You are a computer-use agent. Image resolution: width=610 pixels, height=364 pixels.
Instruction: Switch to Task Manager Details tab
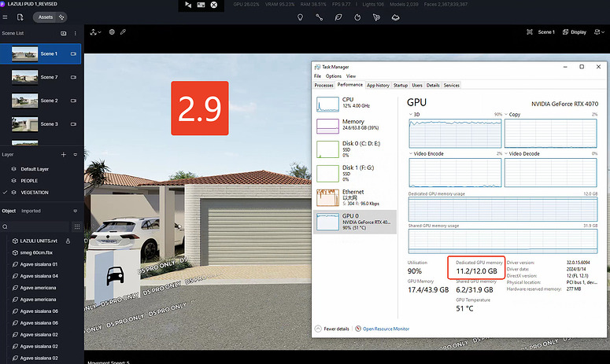pos(433,86)
